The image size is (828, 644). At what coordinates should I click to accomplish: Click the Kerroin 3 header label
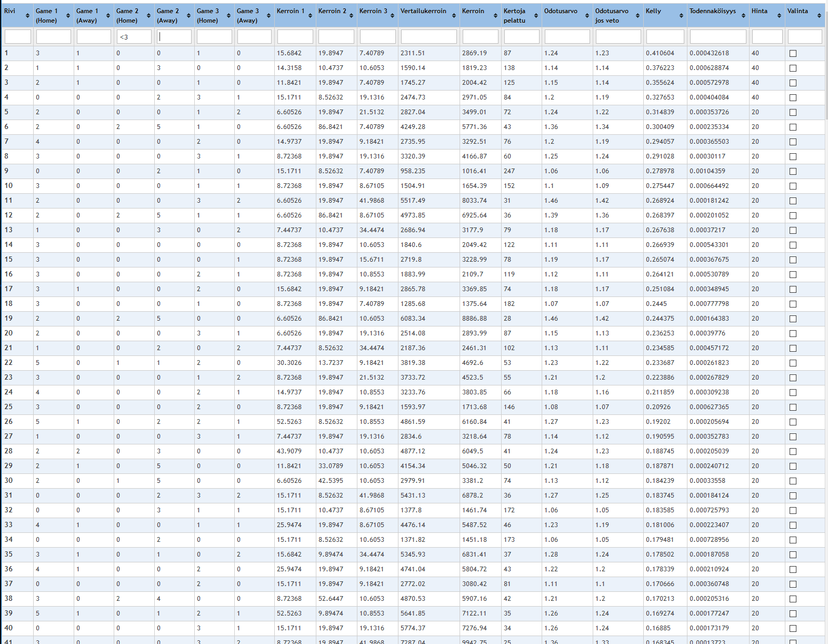(x=373, y=11)
